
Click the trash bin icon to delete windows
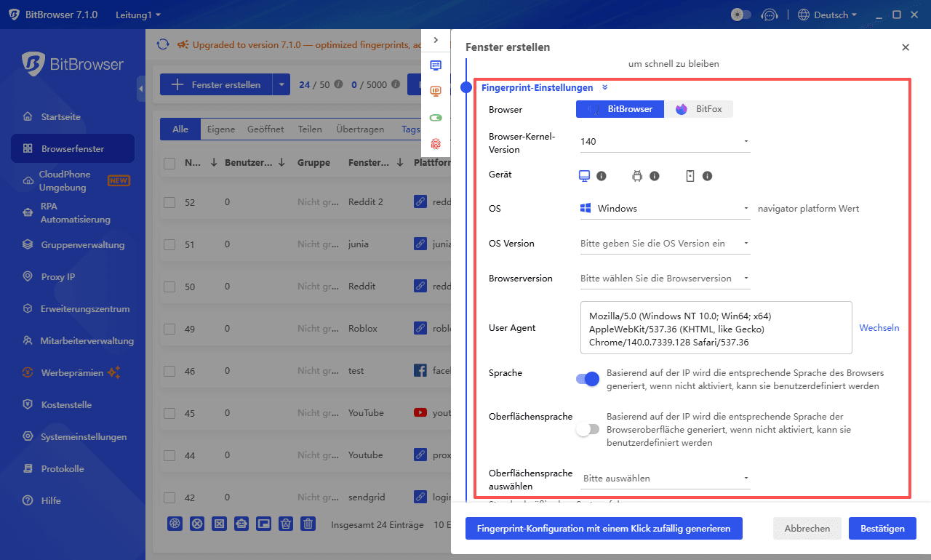tap(308, 524)
